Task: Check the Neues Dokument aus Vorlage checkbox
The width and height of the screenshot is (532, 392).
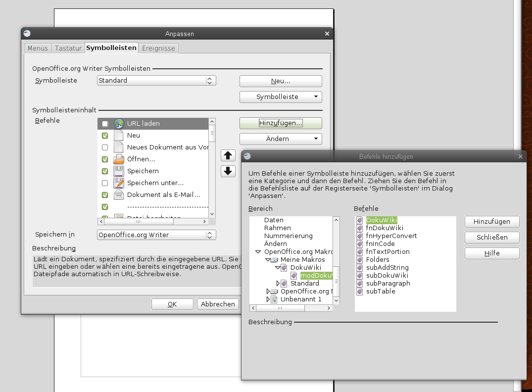Action: [105, 147]
